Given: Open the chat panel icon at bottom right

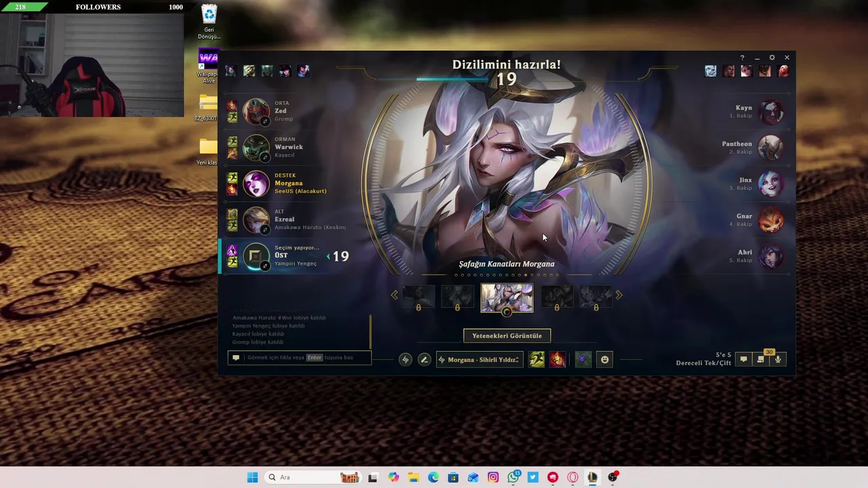Looking at the screenshot, I should point(743,359).
